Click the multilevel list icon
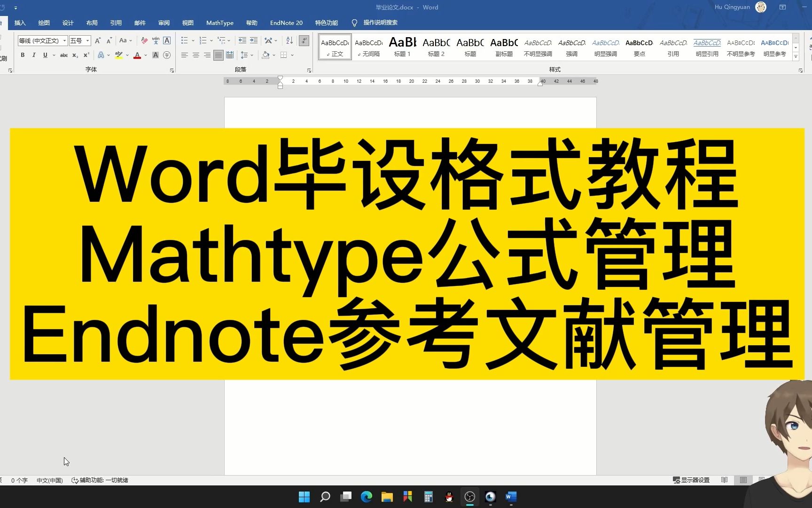This screenshot has width=812, height=508. point(221,40)
